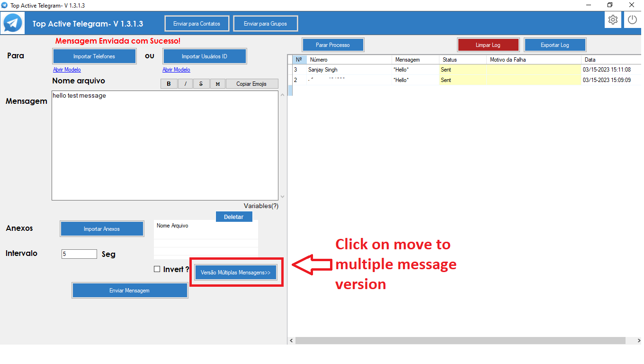
Task: Click Importar Telefones button
Action: point(94,56)
